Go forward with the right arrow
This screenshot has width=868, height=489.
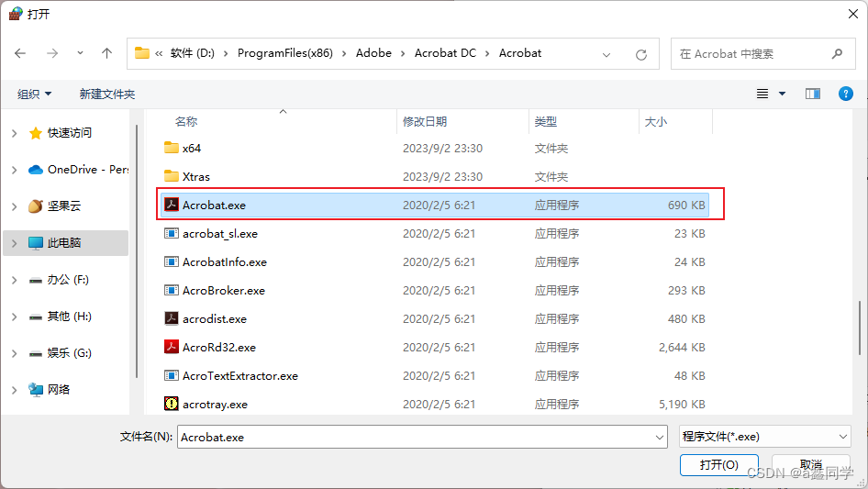52,53
